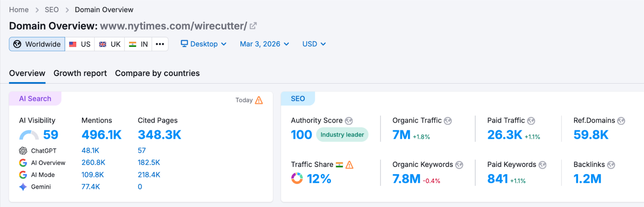This screenshot has height=207, width=644.
Task: Click the globe icon beside Organic Traffic
Action: coord(448,121)
